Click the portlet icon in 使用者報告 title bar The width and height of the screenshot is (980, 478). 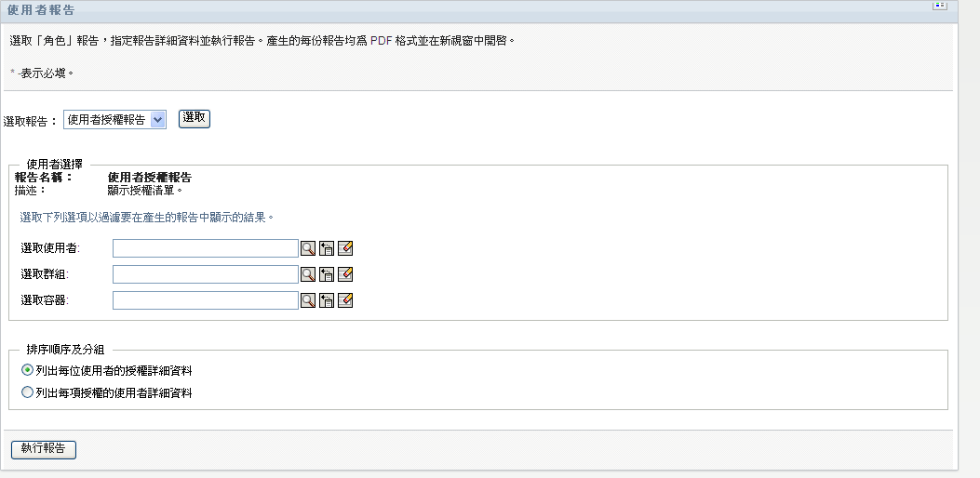(x=939, y=6)
